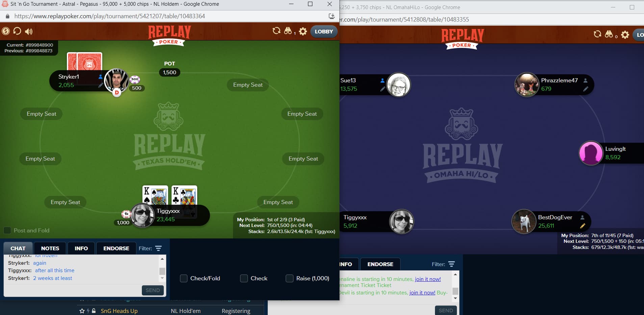
Task: Click Tiggyxxx's avatar in Omaha window
Action: coord(402,222)
